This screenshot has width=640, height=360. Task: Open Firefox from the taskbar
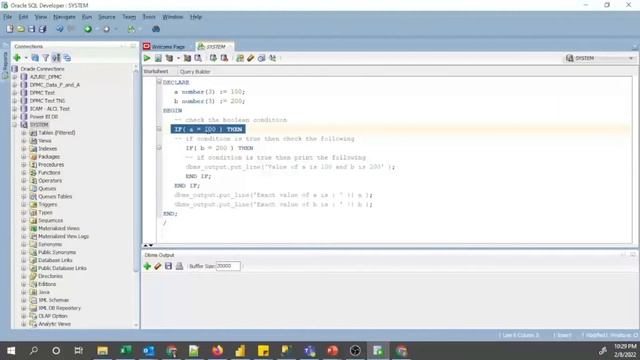(217, 351)
